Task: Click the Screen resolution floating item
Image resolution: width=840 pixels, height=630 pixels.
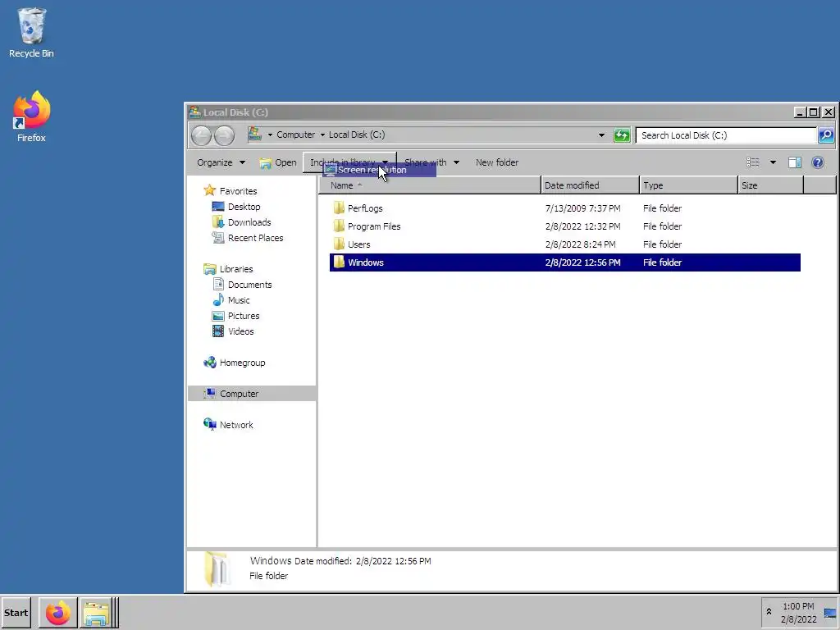Action: tap(380, 170)
